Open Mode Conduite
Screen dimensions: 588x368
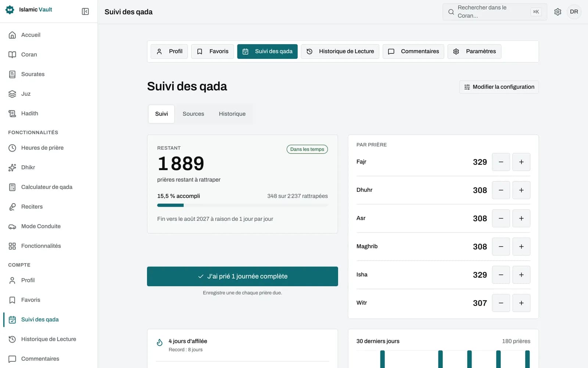pyautogui.click(x=49, y=226)
